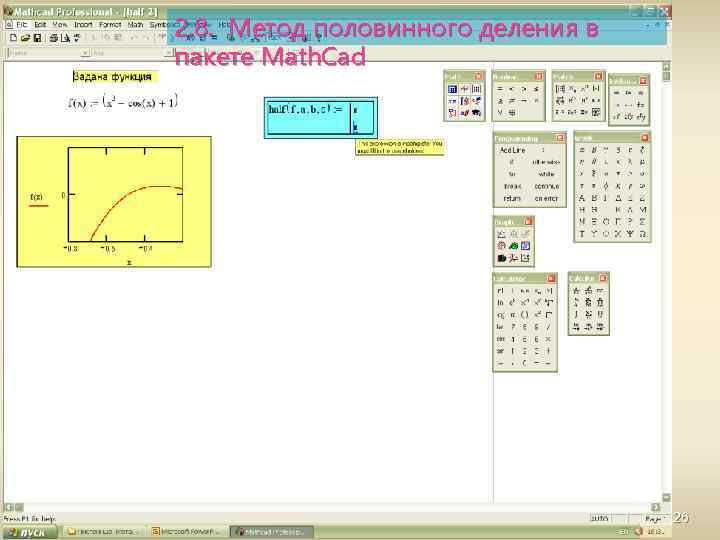This screenshot has width=720, height=540.
Task: Click the Print Preview toolbar icon
Action: coord(65,38)
